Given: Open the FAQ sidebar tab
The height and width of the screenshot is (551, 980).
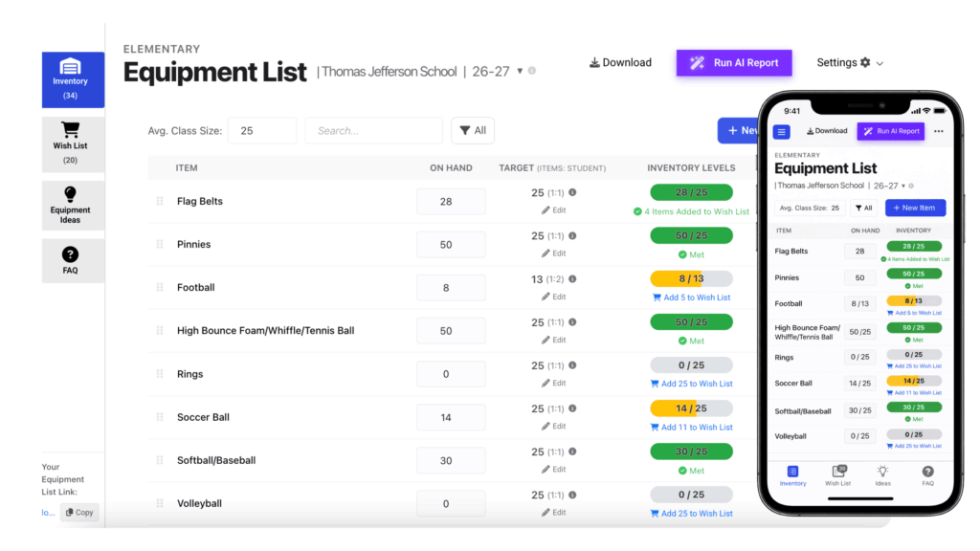Looking at the screenshot, I should (73, 260).
